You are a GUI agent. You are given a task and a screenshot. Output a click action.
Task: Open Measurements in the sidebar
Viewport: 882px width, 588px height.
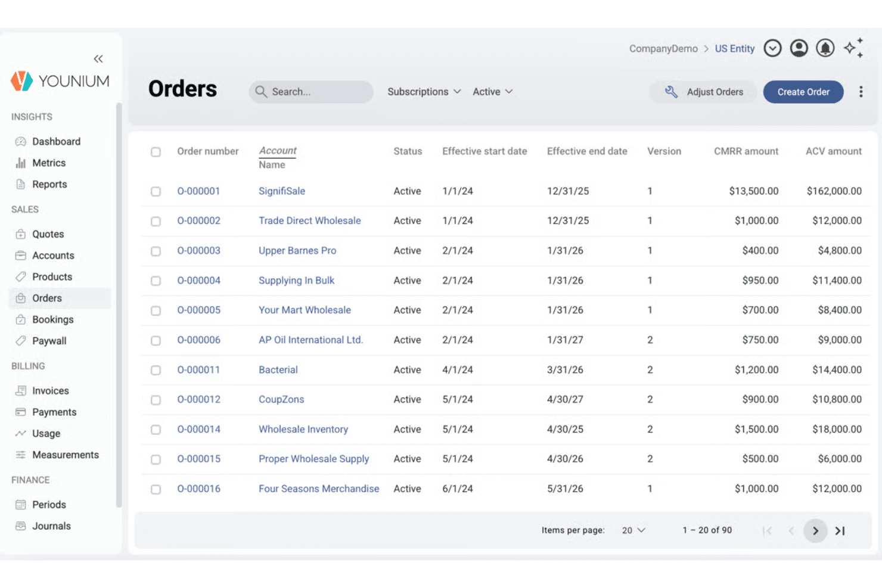pos(66,455)
